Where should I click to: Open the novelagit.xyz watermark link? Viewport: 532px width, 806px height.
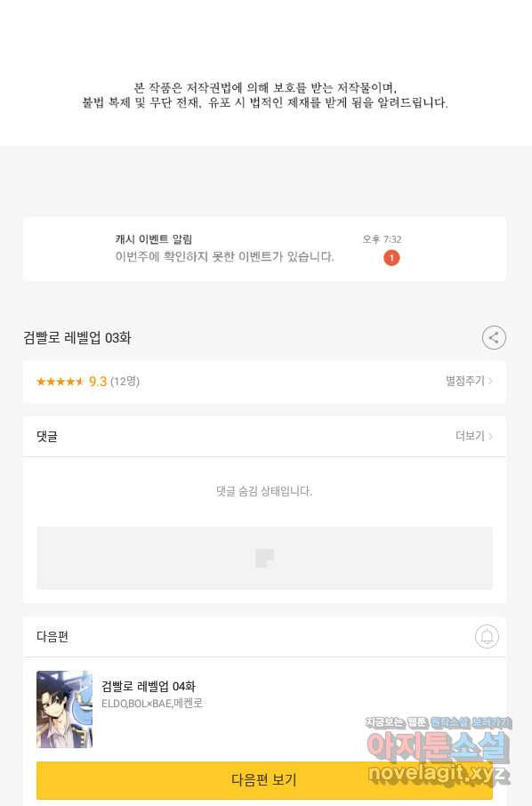coord(439,772)
